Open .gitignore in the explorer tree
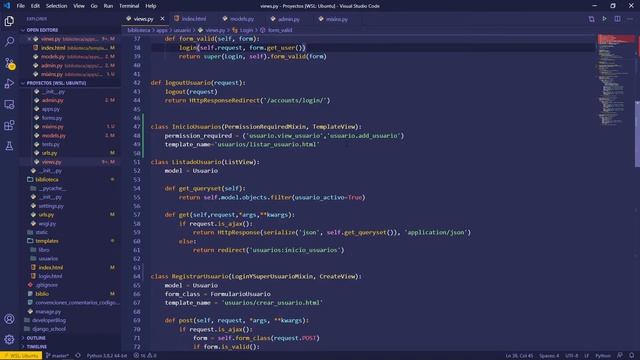640x360 pixels. coord(46,285)
